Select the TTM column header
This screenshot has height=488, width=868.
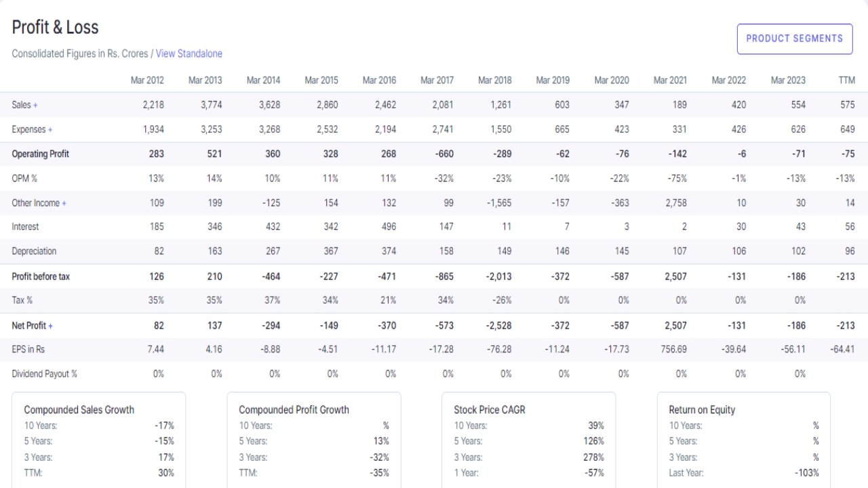[x=846, y=80]
